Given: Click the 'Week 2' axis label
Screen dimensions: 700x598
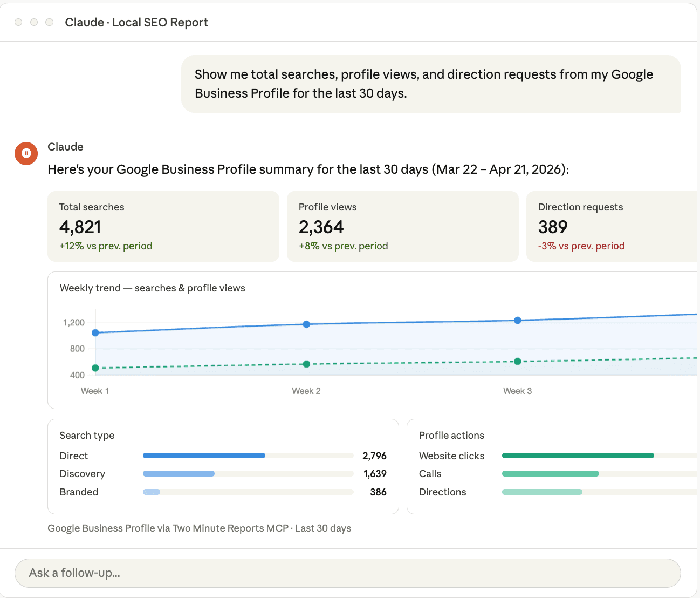Looking at the screenshot, I should click(306, 391).
